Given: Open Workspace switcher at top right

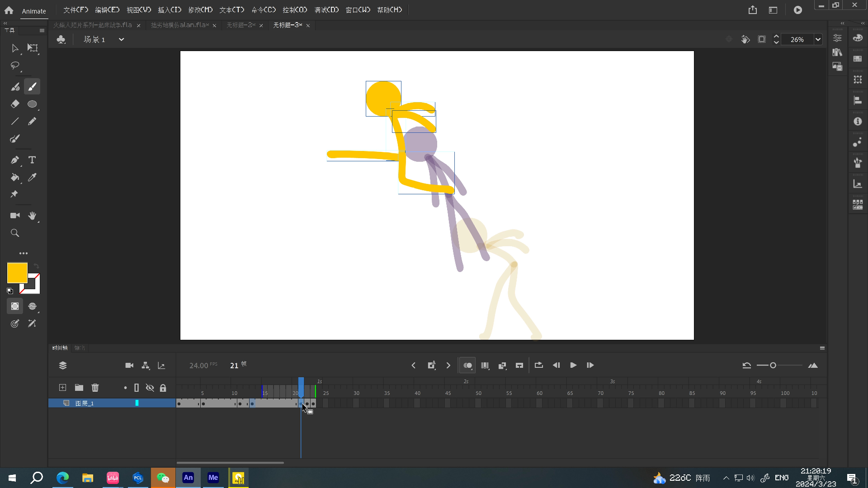Looking at the screenshot, I should pyautogui.click(x=773, y=10).
